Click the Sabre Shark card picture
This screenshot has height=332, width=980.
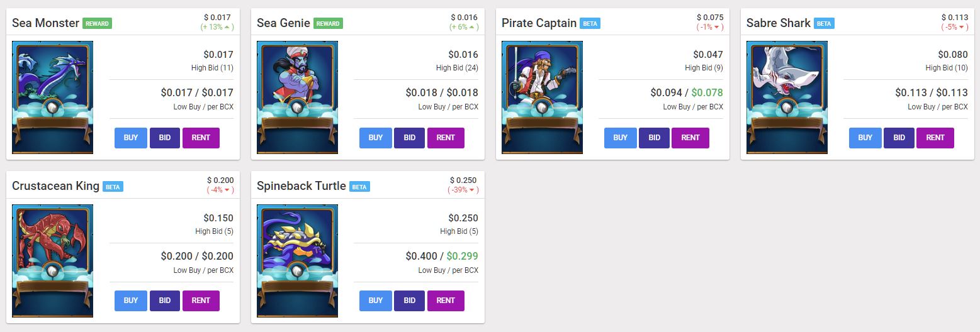[787, 97]
